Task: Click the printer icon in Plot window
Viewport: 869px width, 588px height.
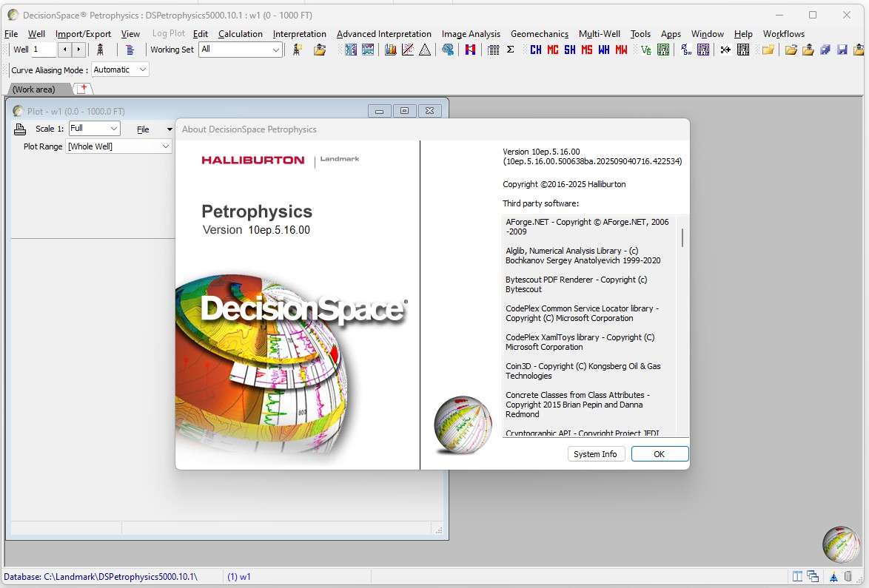Action: [20, 129]
